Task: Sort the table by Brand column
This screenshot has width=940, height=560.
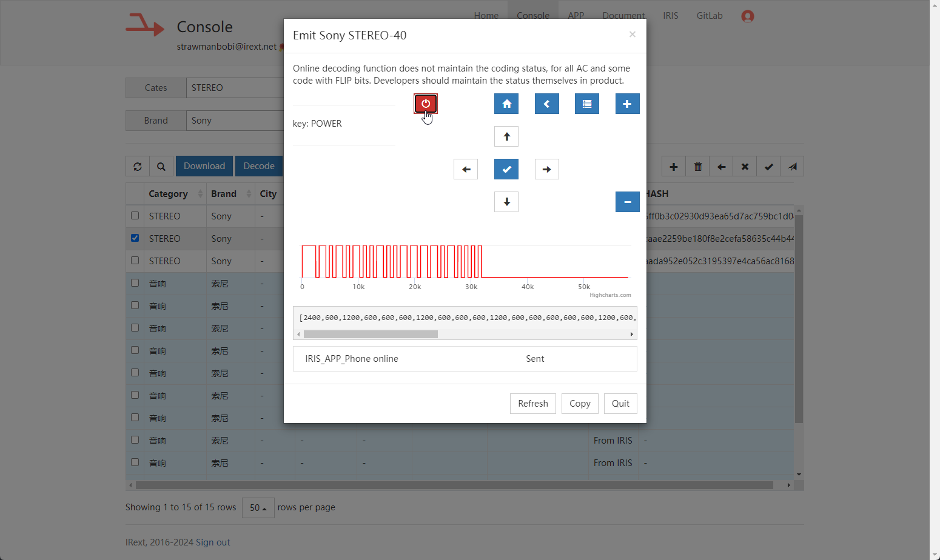Action: (x=224, y=194)
